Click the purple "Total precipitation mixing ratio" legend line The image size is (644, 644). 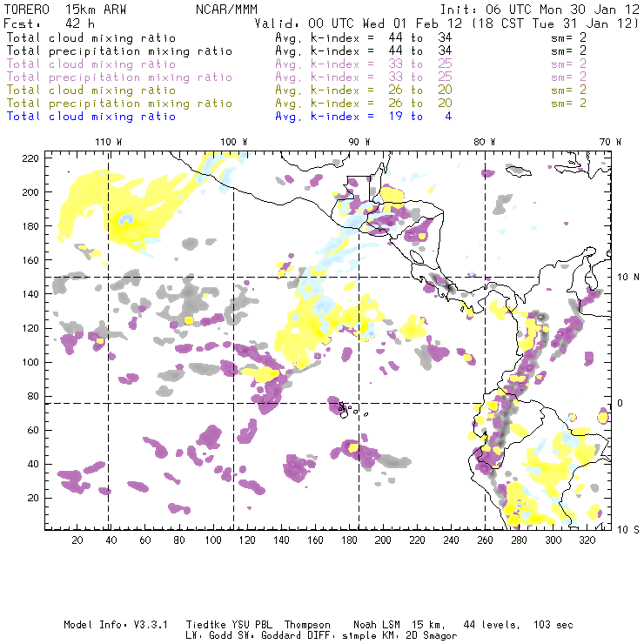point(119,77)
